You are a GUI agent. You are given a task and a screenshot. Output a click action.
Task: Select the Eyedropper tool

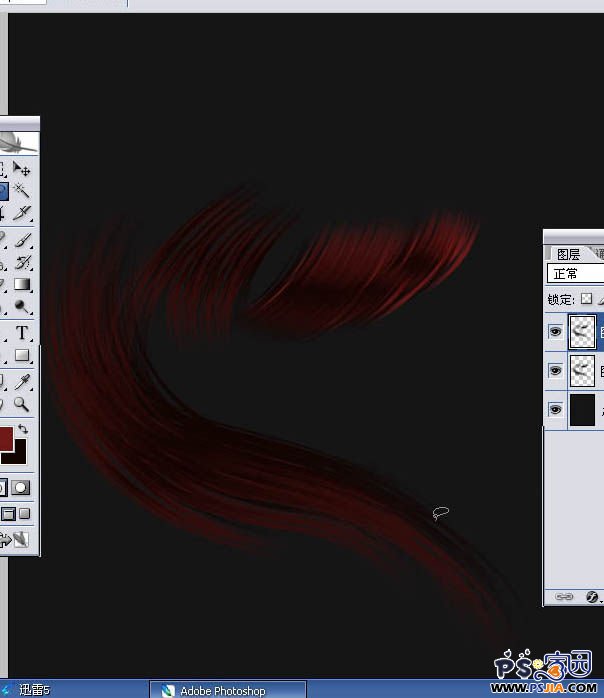[x=21, y=381]
